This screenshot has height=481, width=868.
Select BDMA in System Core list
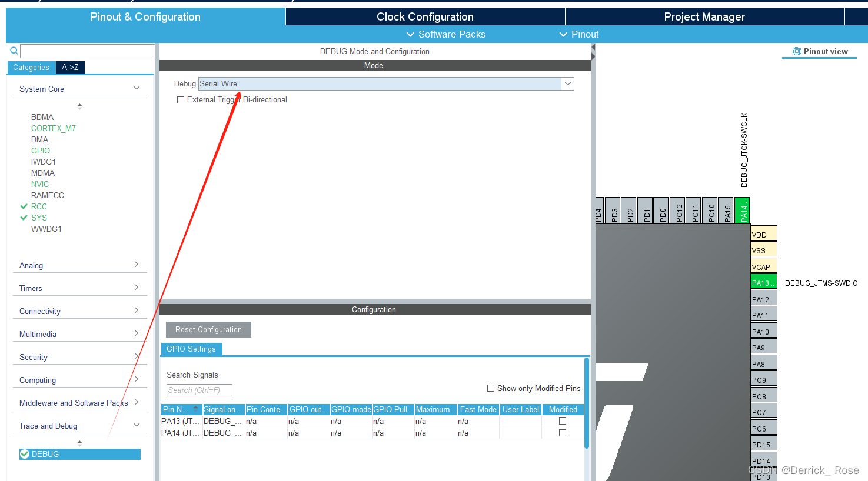(x=42, y=117)
